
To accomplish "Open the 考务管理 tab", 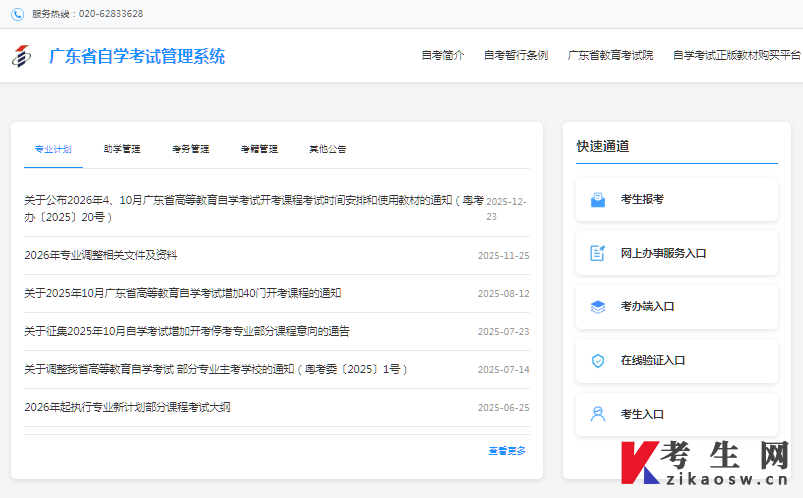I will point(191,149).
